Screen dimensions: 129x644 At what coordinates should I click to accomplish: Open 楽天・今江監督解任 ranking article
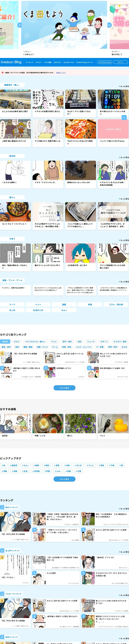click(x=105, y=519)
